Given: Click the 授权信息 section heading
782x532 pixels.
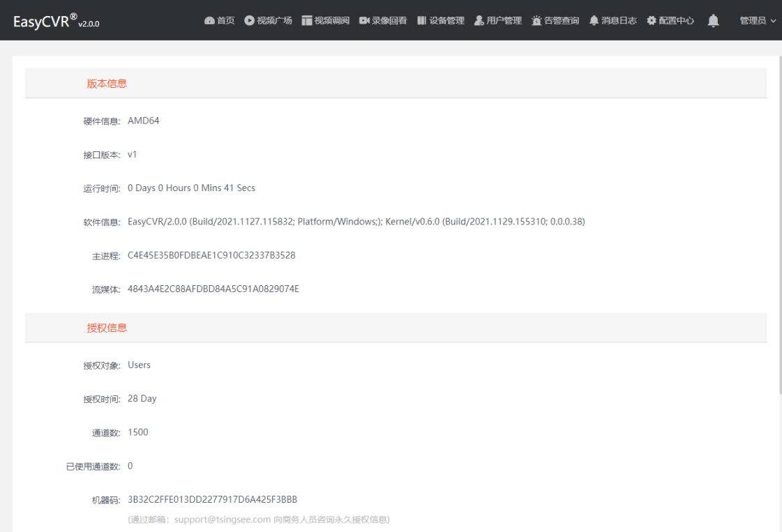Looking at the screenshot, I should point(107,328).
